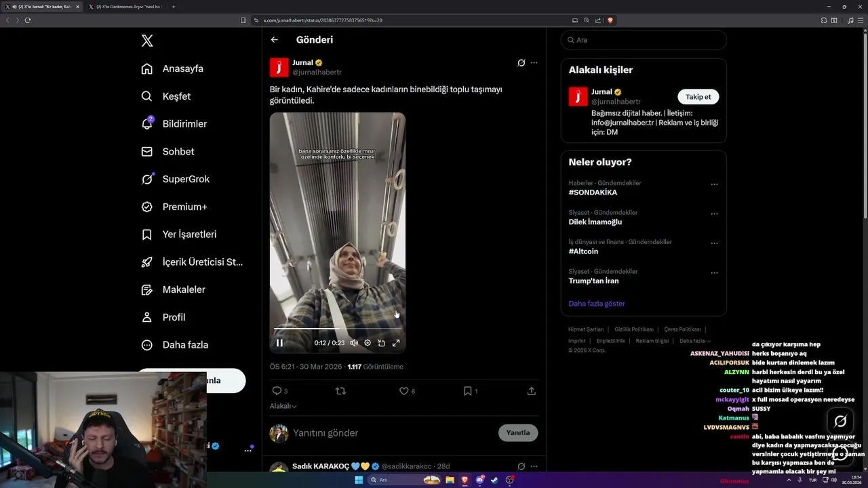Open SuperGrok from sidebar
Image resolution: width=868 pixels, height=488 pixels.
tap(175, 179)
